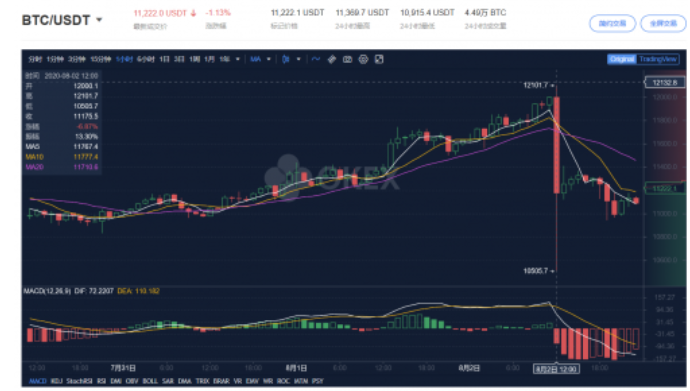Click the MACD(12,26,9) DIF label
The image size is (690, 391).
69,291
